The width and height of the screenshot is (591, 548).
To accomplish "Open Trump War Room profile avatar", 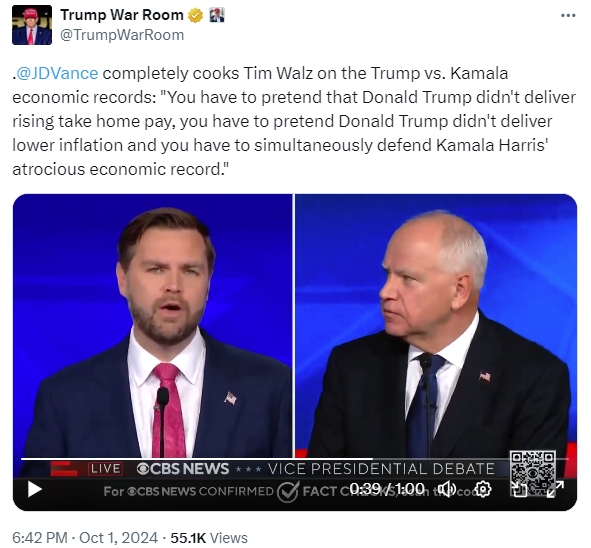I will pyautogui.click(x=32, y=25).
